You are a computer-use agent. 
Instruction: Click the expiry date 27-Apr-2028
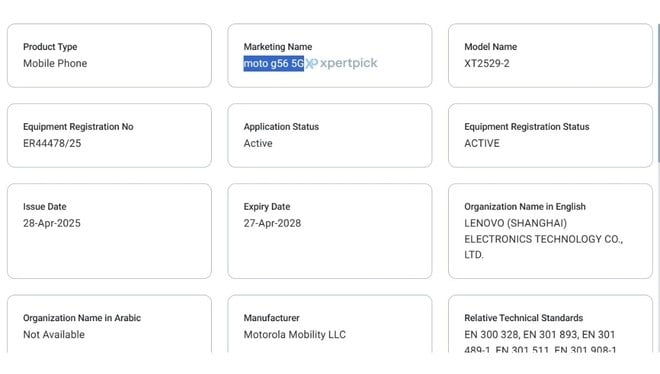point(272,223)
